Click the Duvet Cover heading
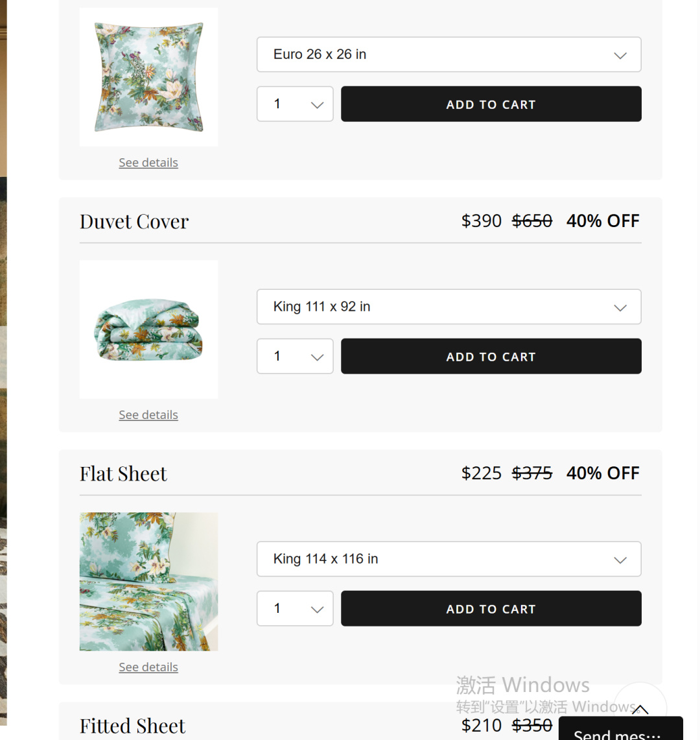The width and height of the screenshot is (700, 740). tap(134, 222)
